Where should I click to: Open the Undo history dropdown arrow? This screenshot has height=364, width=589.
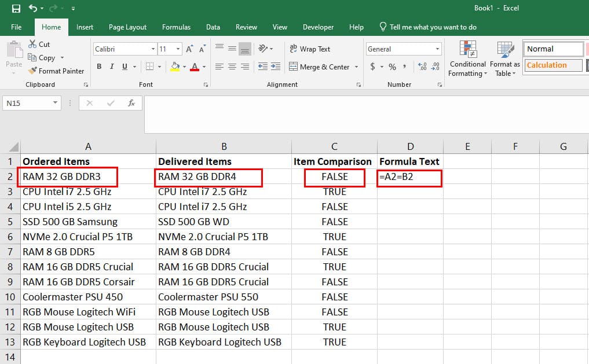click(42, 8)
